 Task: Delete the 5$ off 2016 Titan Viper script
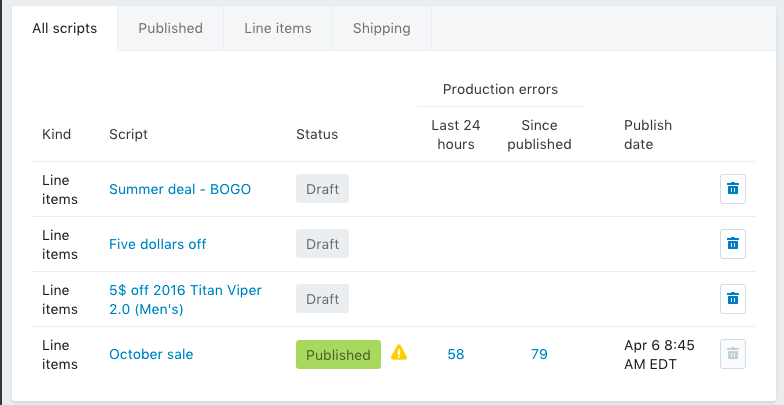732,299
